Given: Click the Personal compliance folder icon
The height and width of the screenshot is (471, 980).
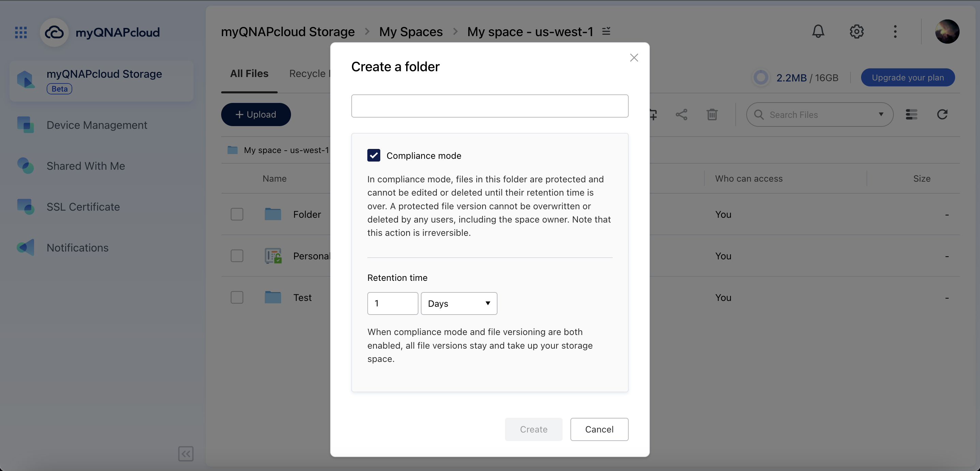Looking at the screenshot, I should 273,256.
